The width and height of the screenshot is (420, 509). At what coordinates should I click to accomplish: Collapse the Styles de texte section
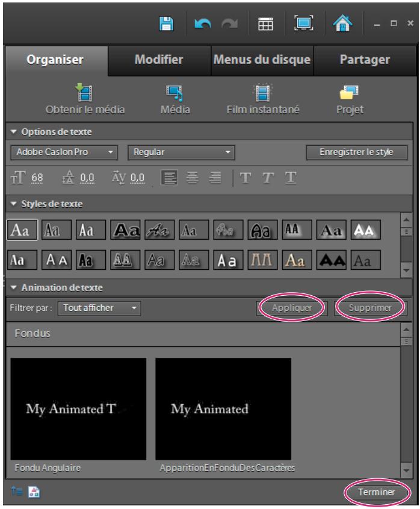point(14,204)
